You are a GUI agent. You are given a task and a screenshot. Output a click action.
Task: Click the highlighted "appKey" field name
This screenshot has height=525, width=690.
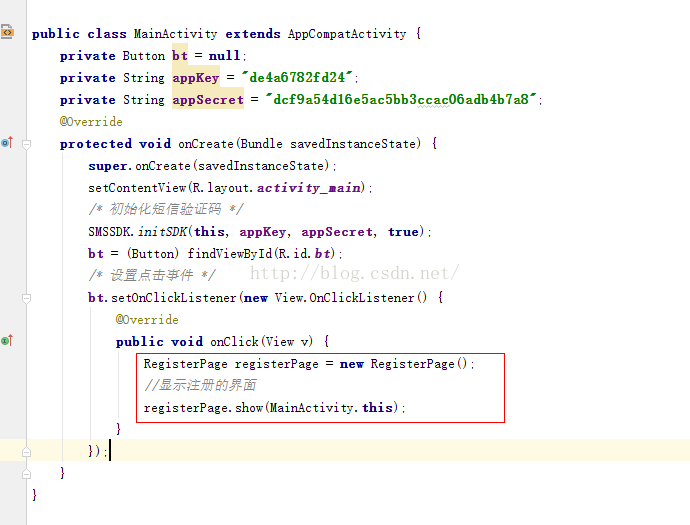[195, 78]
